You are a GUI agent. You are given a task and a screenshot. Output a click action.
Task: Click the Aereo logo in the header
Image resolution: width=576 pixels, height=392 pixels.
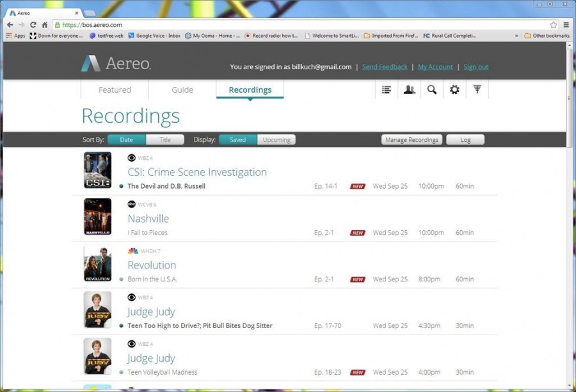(116, 64)
